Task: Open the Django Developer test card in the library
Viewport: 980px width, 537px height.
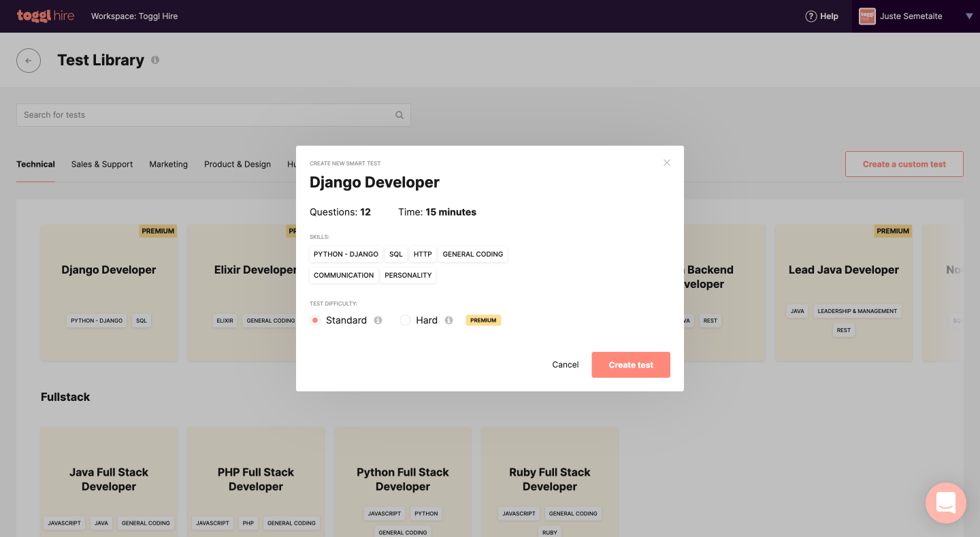Action: pos(109,293)
